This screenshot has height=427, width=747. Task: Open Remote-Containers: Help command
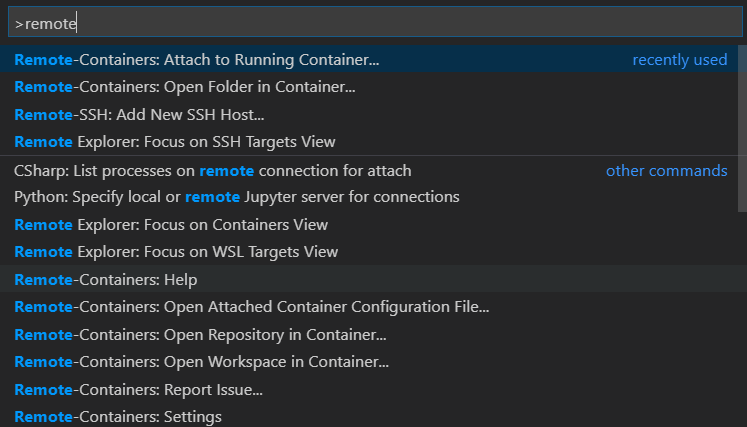106,280
